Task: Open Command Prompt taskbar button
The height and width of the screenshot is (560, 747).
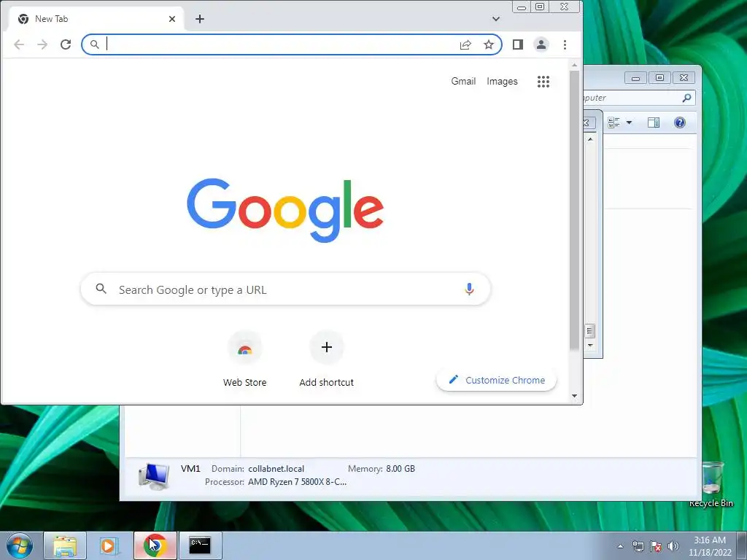Action: pos(200,545)
